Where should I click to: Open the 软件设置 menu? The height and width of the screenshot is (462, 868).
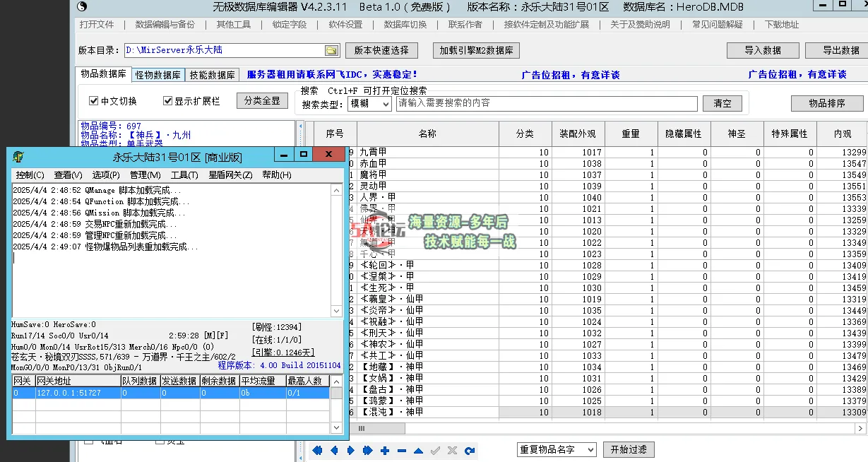[x=345, y=24]
